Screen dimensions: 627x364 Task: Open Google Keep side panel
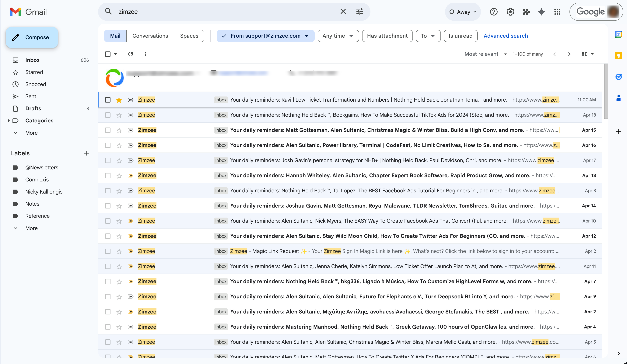(x=618, y=55)
